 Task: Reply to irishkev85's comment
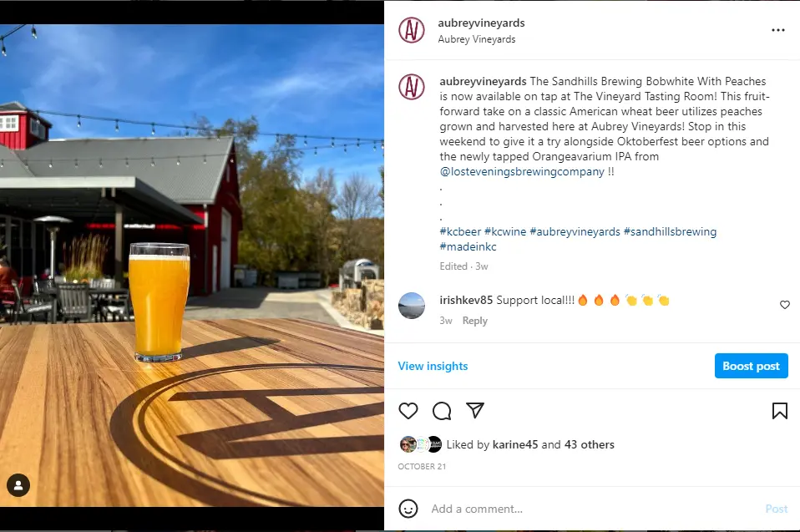coord(475,321)
